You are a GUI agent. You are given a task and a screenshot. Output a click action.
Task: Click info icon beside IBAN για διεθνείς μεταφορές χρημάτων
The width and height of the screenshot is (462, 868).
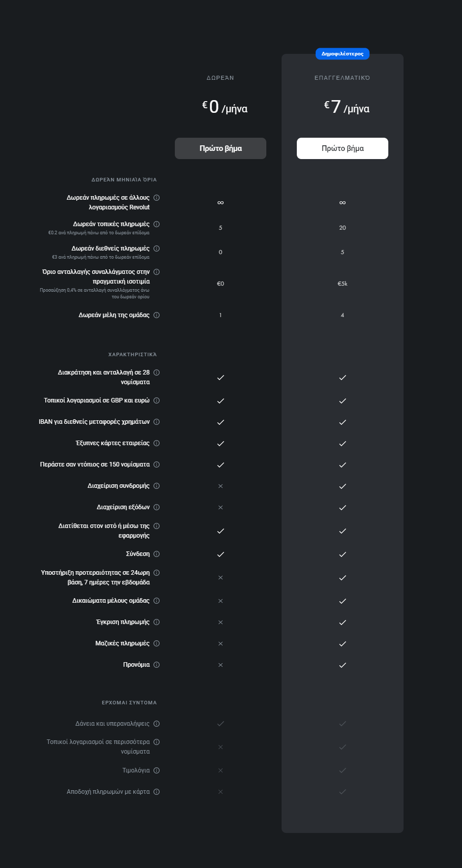click(157, 421)
